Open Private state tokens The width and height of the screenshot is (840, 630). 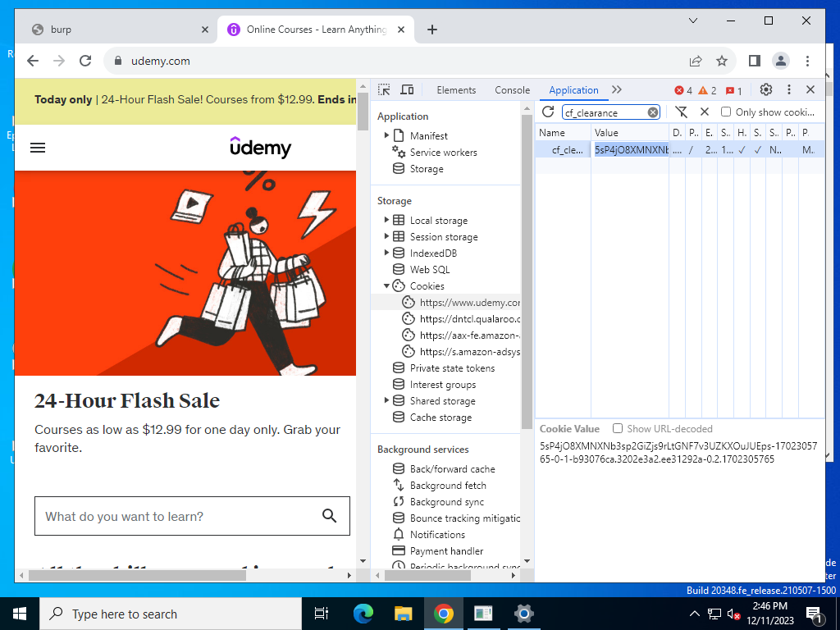click(x=452, y=368)
